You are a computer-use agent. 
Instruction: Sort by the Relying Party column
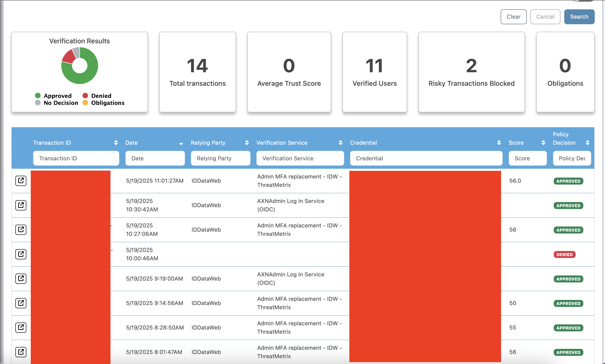[247, 143]
